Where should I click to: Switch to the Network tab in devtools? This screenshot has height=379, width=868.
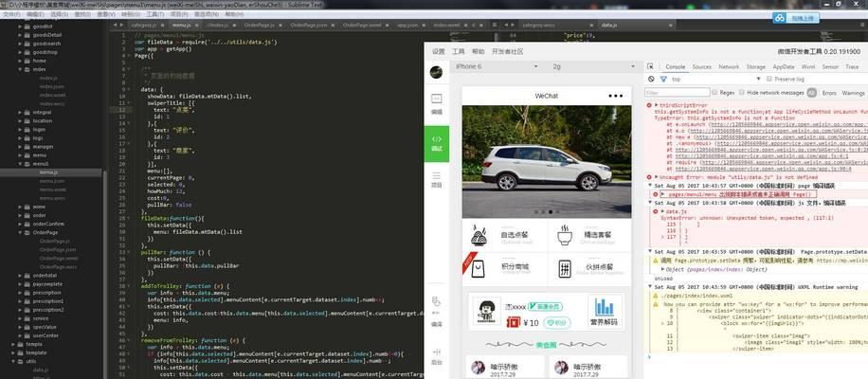click(729, 66)
